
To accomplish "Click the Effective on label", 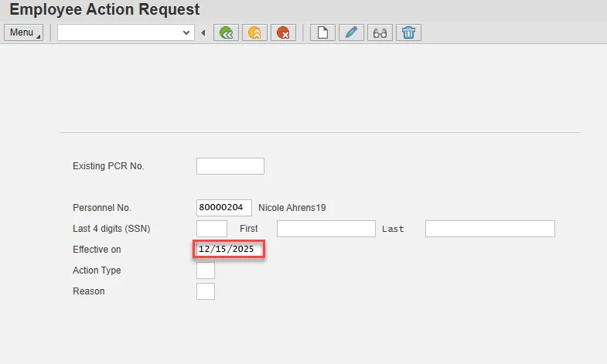I will pos(97,250).
